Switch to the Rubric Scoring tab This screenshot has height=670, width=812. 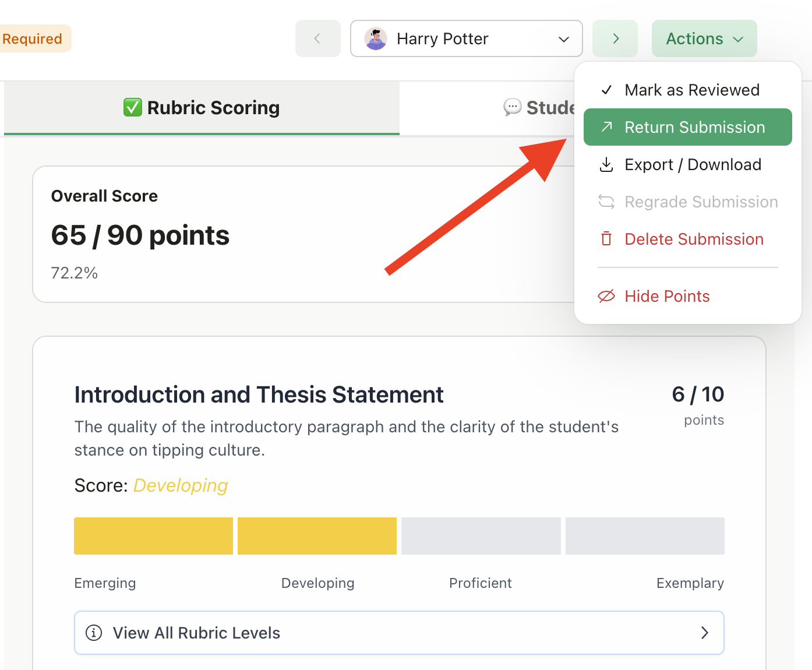point(202,108)
